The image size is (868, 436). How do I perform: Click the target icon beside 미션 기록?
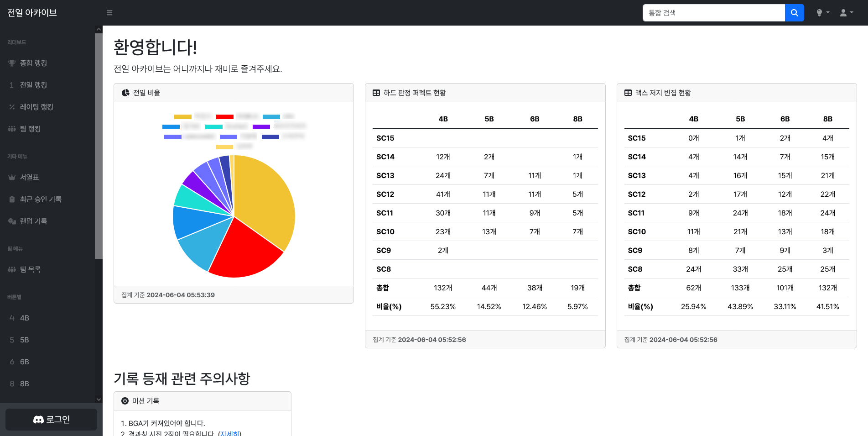[x=125, y=401]
